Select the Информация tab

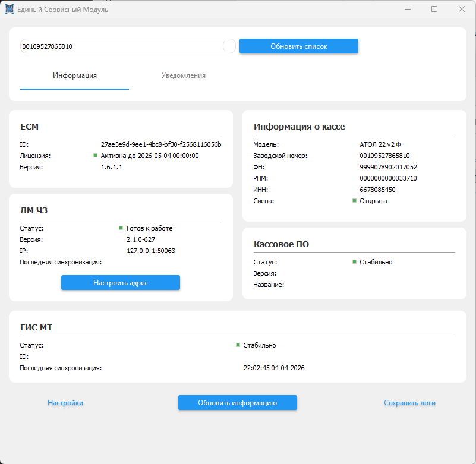click(75, 76)
